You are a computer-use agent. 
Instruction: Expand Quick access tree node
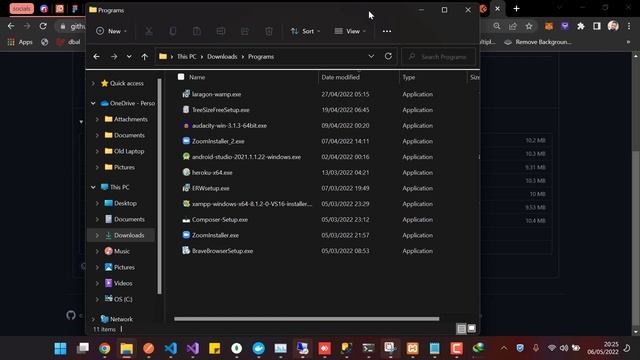93,83
